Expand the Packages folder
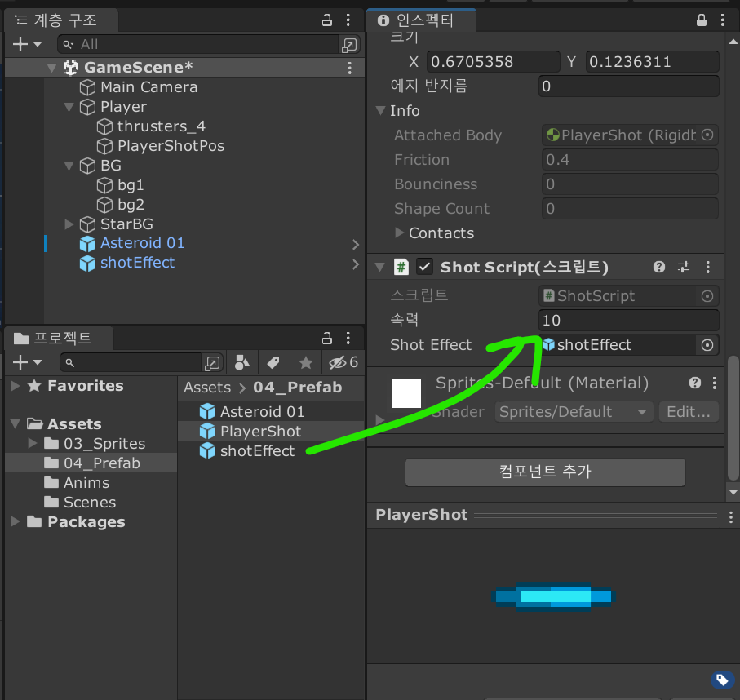 coord(16,521)
